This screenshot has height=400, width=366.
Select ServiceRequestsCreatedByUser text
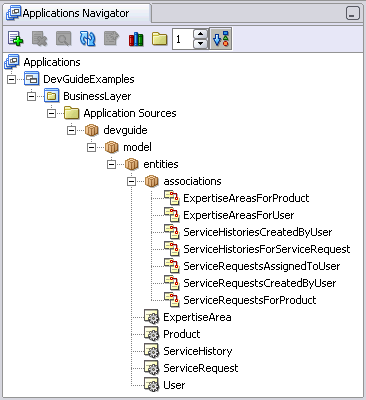coord(260,283)
